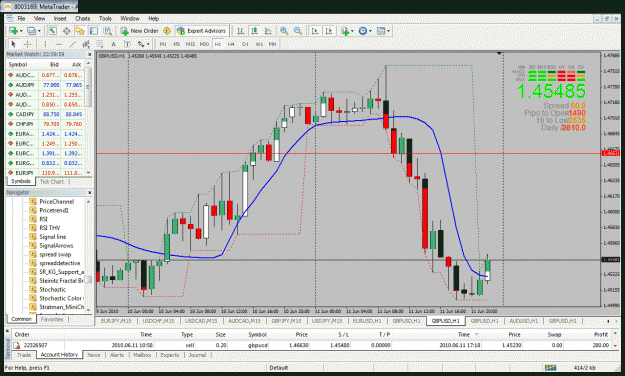
Task: Select the equidistant channel tool
Action: click(x=86, y=44)
